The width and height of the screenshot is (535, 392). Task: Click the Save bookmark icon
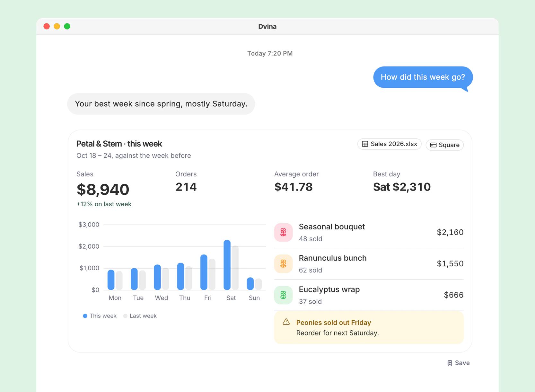pos(450,363)
